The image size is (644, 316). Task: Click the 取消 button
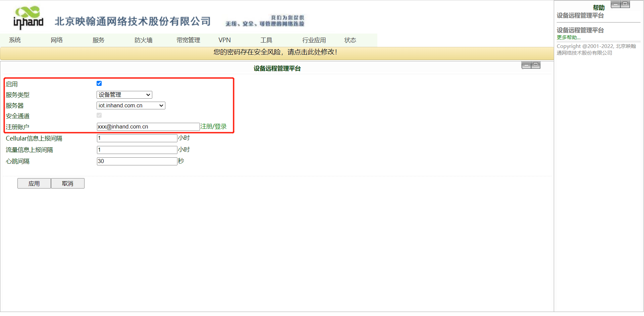tap(68, 183)
